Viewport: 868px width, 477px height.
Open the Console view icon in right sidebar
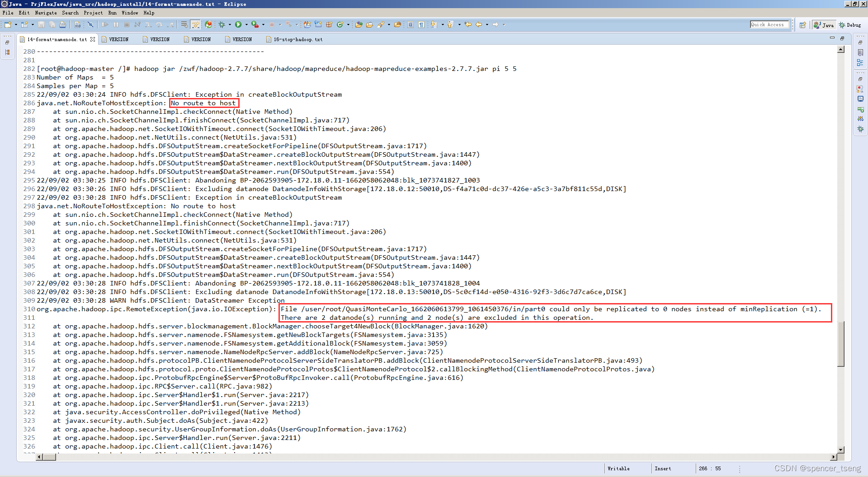(x=861, y=98)
